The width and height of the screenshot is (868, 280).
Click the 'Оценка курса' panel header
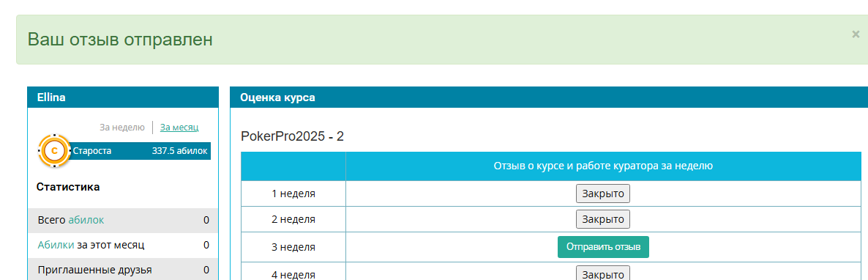pyautogui.click(x=549, y=97)
